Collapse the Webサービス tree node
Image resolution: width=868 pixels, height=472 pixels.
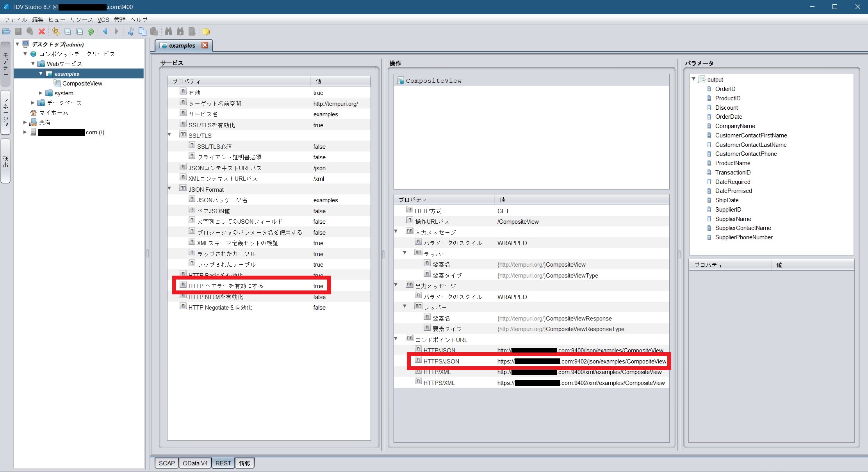point(33,64)
